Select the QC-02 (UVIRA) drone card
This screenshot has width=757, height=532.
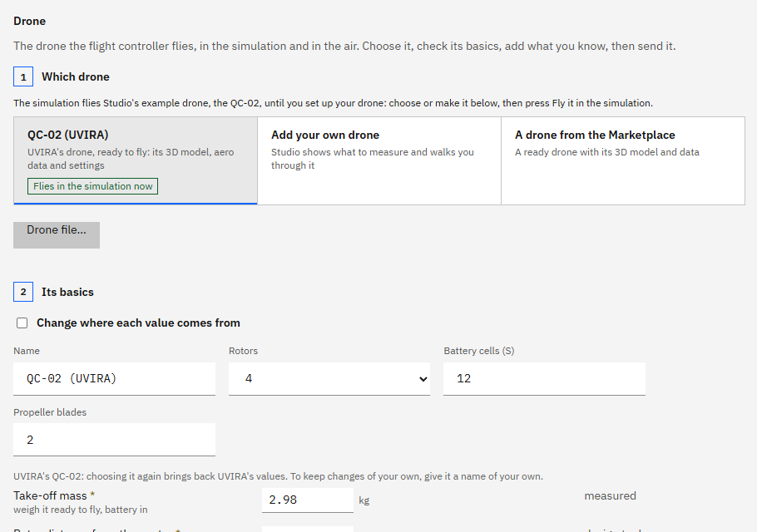coord(136,160)
